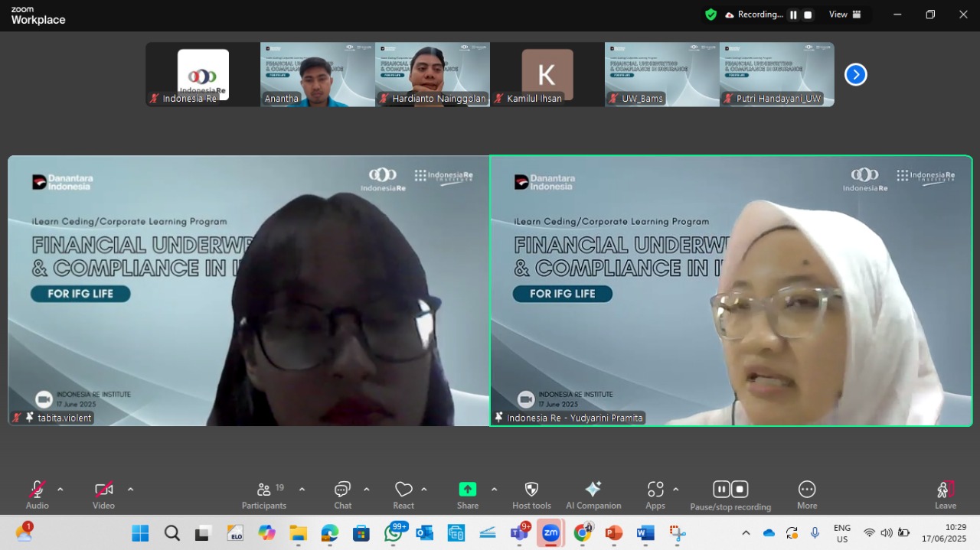Click the ENG US language indicator
Viewport: 980px width, 550px height.
coord(842,533)
